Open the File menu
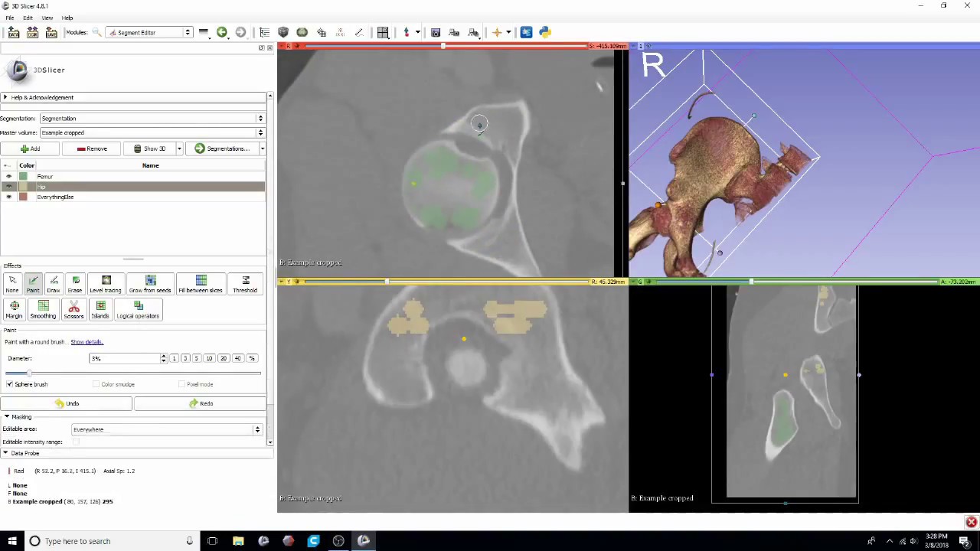This screenshot has height=551, width=980. [10, 18]
